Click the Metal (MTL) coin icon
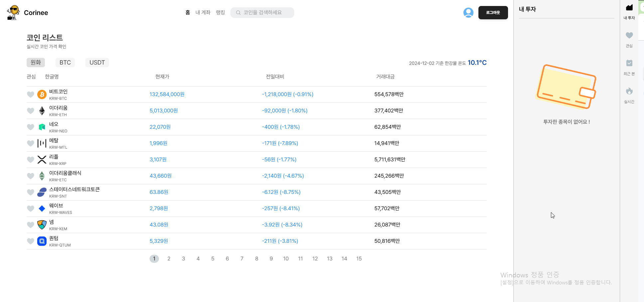The image size is (644, 302). coord(42,143)
